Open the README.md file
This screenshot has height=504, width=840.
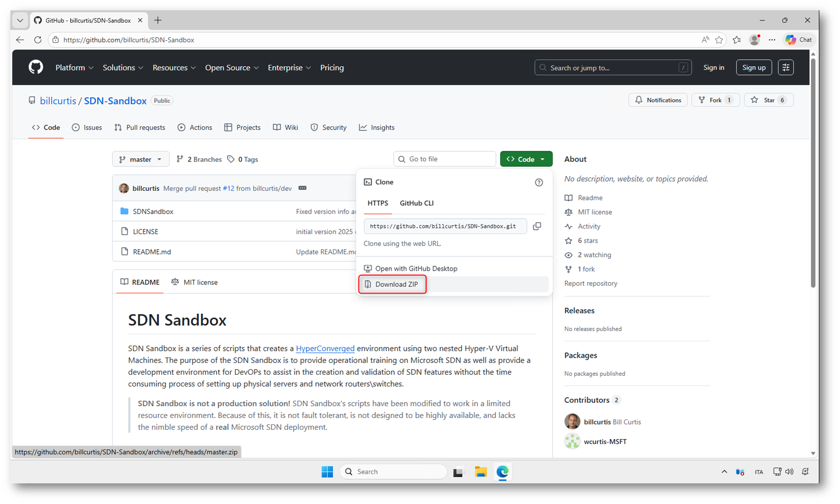[152, 252]
